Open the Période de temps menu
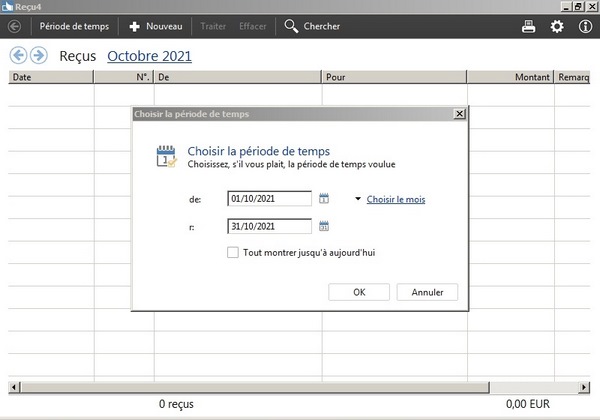Viewport: 600px width, 420px height. coord(74,26)
